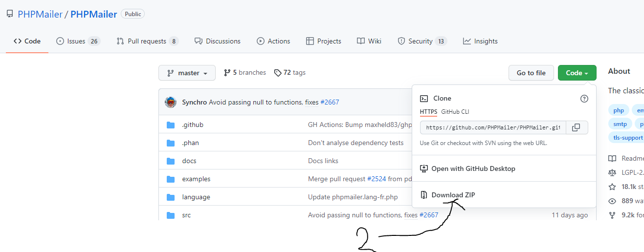644x252 pixels.
Task: Open pull request #2524 link
Action: 377,179
